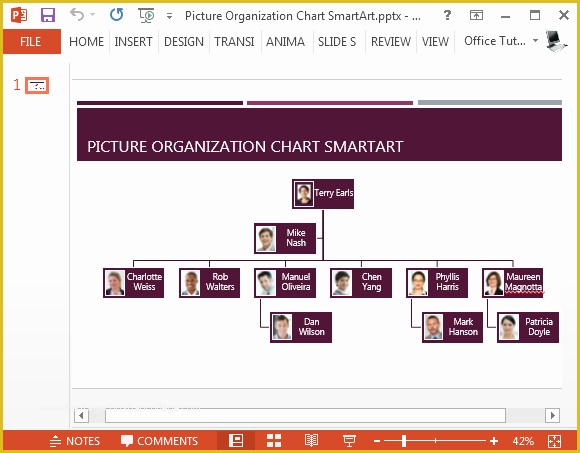The height and width of the screenshot is (453, 580).
Task: Start slideshow from beginning icon
Action: click(x=146, y=16)
